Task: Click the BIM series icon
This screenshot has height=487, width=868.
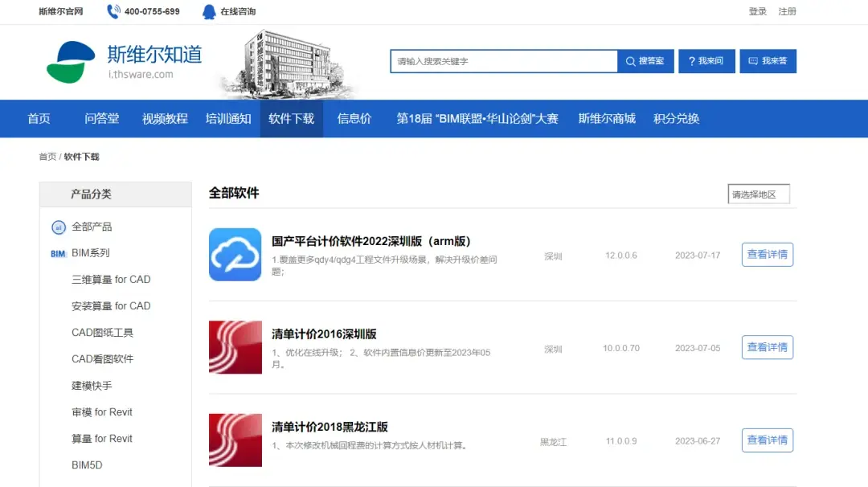Action: tap(58, 253)
